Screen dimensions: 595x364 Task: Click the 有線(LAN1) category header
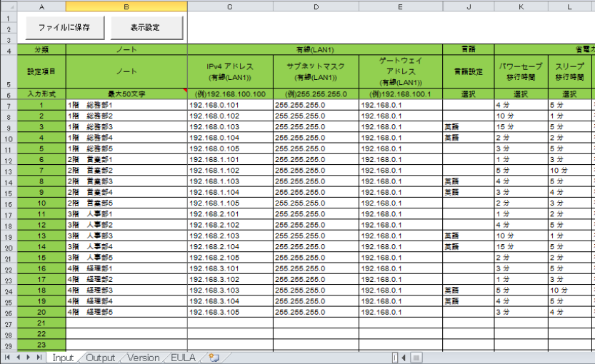point(315,50)
